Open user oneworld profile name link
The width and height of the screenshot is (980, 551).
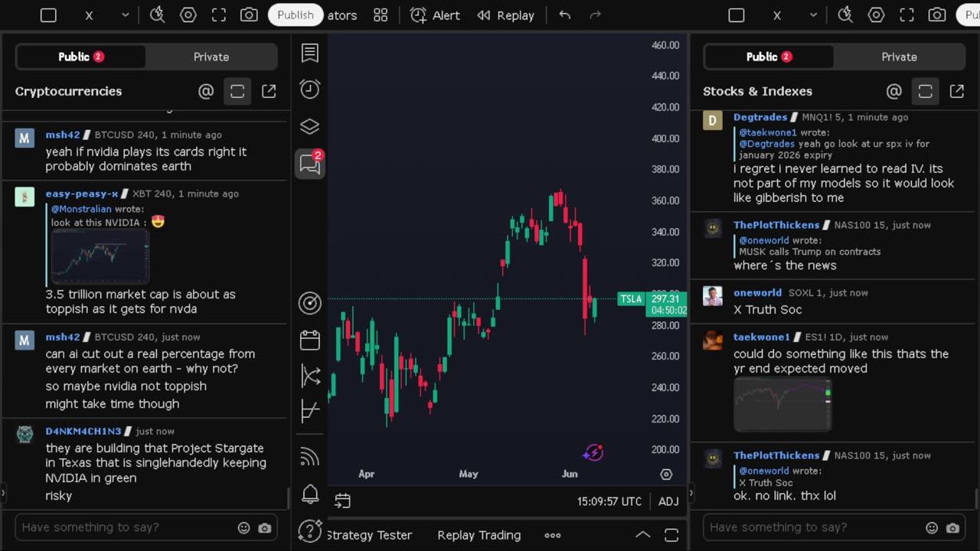758,292
